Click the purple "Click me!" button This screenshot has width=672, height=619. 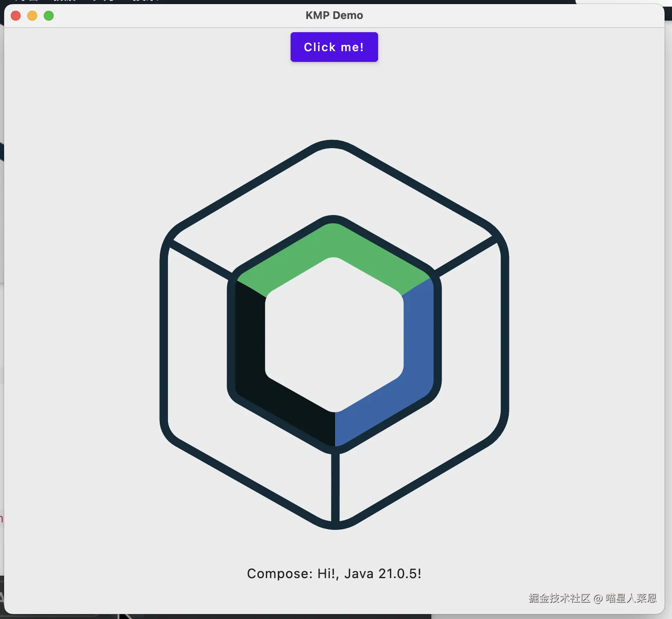pyautogui.click(x=334, y=47)
